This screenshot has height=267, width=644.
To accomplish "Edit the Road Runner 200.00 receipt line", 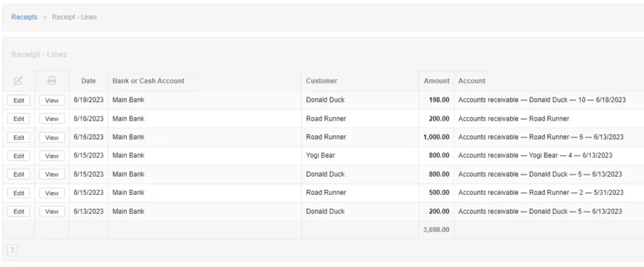I will 19,119.
